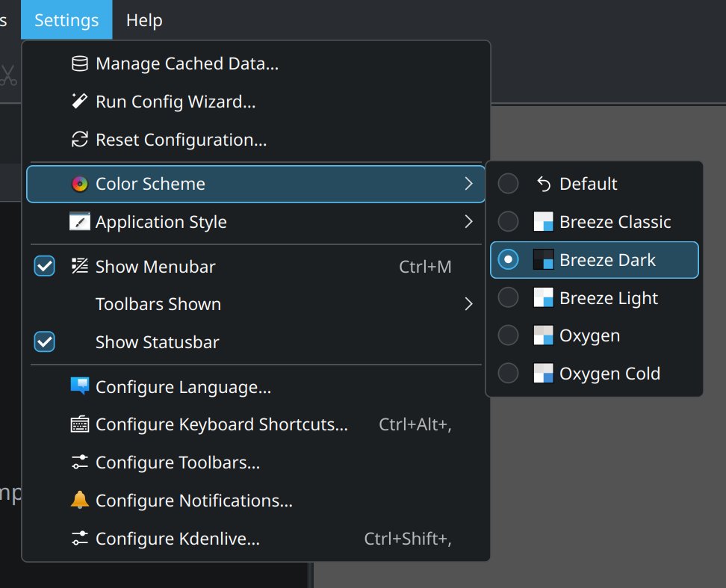This screenshot has height=588, width=726.
Task: Click the Show Statusbar label text
Action: tap(158, 342)
